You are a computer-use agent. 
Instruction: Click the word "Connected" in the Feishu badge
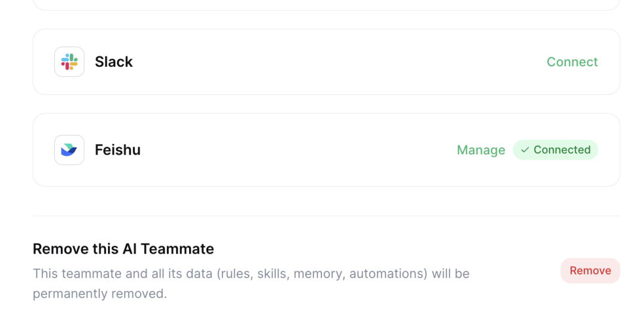[x=562, y=150]
